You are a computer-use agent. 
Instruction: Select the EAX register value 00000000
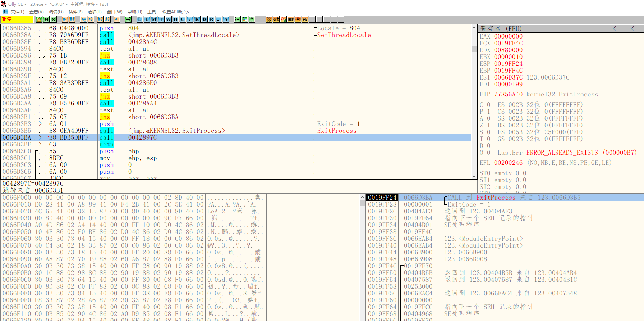[508, 36]
